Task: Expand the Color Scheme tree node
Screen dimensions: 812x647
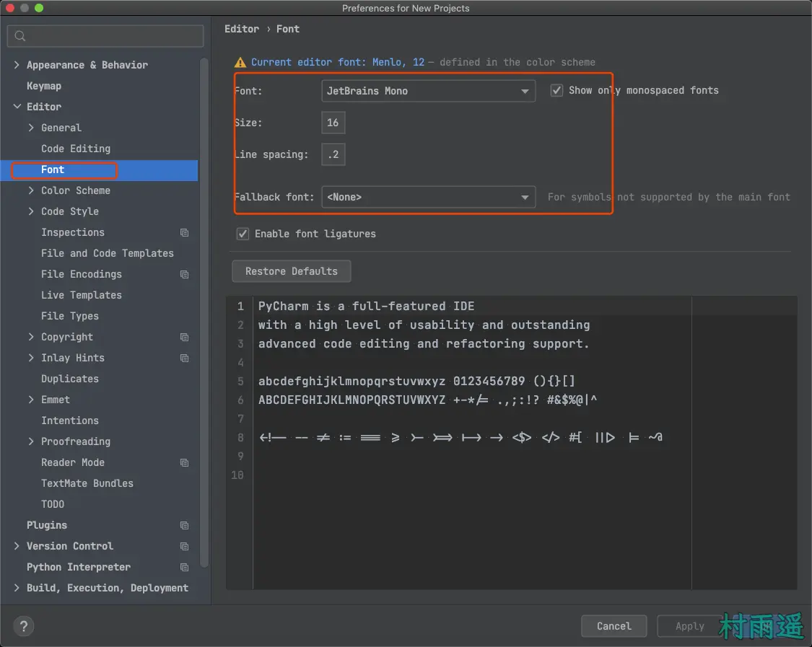Action: click(x=31, y=190)
